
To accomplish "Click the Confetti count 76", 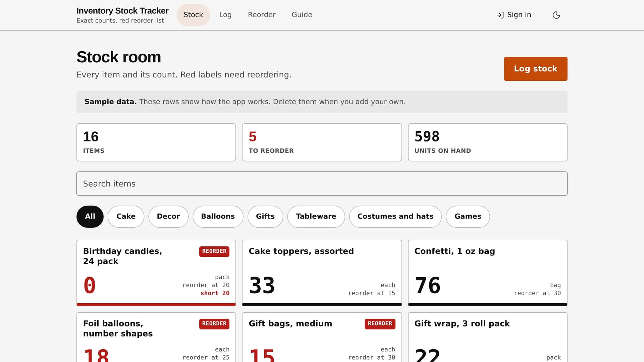I will [428, 286].
